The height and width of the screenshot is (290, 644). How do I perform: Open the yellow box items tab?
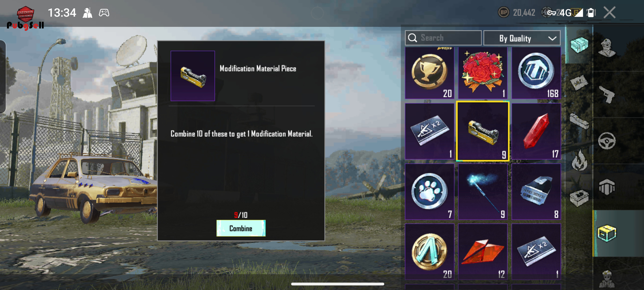click(x=607, y=233)
